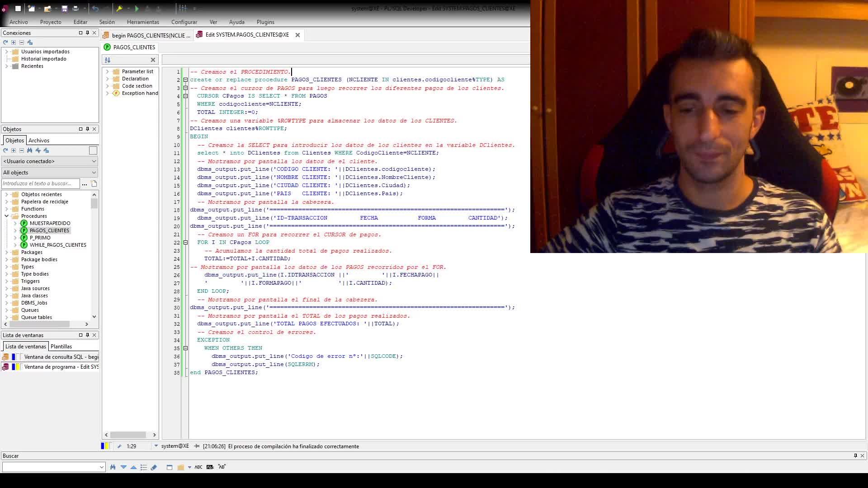The height and width of the screenshot is (488, 868).
Task: Click the binoculars Find icon in Buscar bar
Action: coord(113,467)
